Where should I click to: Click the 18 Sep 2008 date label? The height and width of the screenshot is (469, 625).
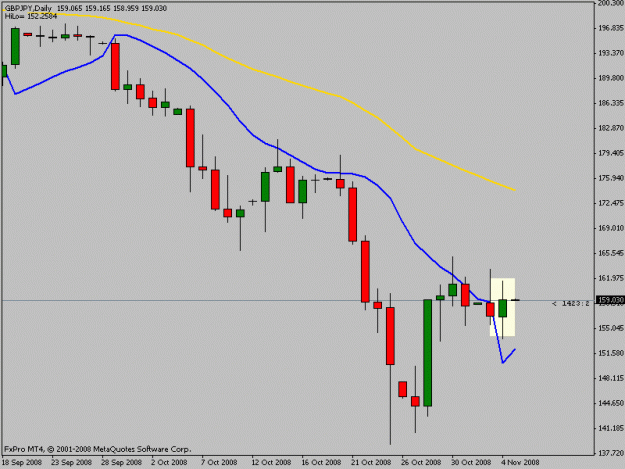click(22, 463)
